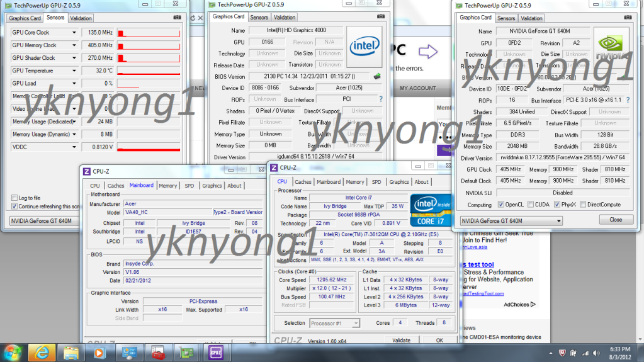644x362 pixels.
Task: Toggle the PhysX computing checkbox
Action: [x=557, y=204]
